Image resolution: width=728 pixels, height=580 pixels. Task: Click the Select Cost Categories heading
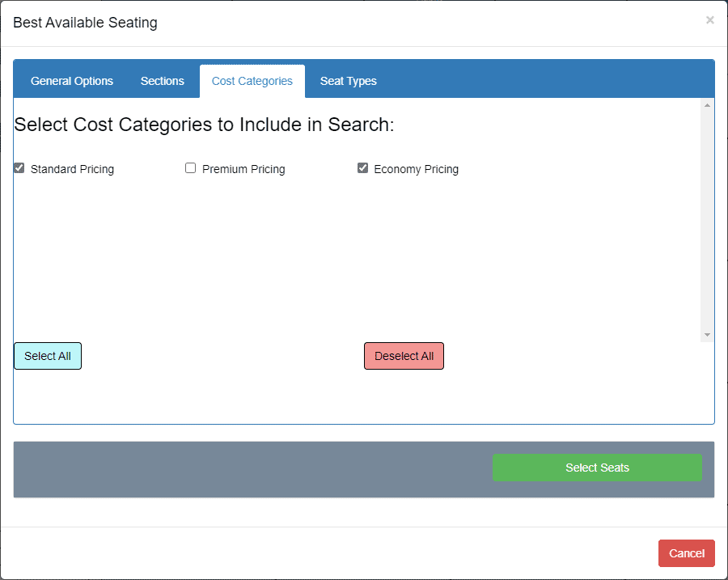click(204, 125)
